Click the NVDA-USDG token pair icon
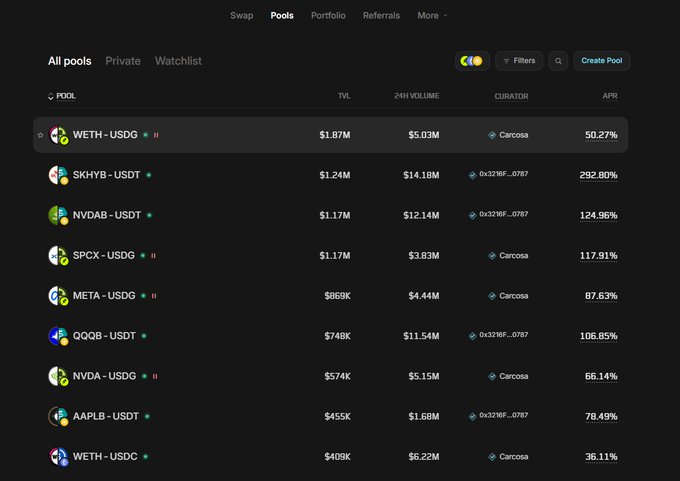This screenshot has height=481, width=680. coord(58,376)
